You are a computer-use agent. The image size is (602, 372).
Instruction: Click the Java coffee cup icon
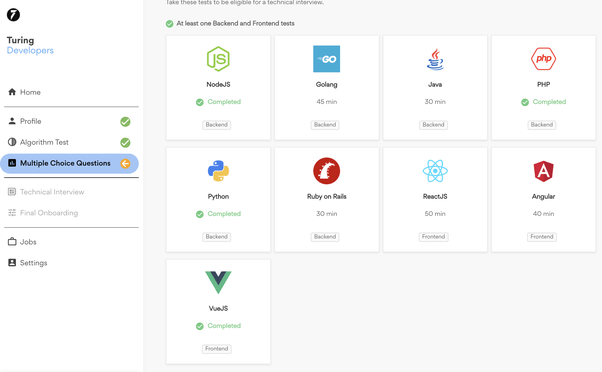coord(435,59)
